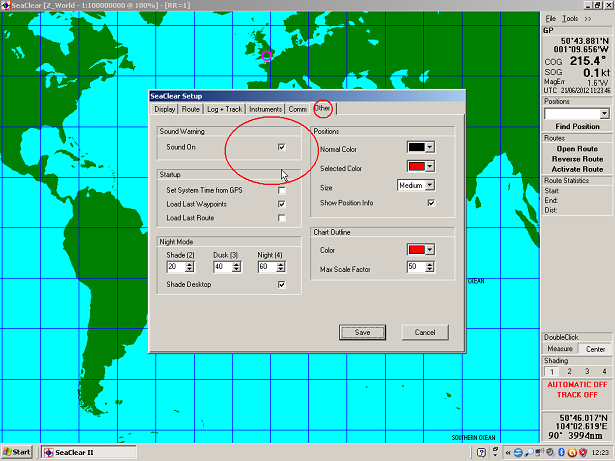Screen dimensions: 615x461
Task: Open the Positions combo box in sidebar
Action: 577,114
